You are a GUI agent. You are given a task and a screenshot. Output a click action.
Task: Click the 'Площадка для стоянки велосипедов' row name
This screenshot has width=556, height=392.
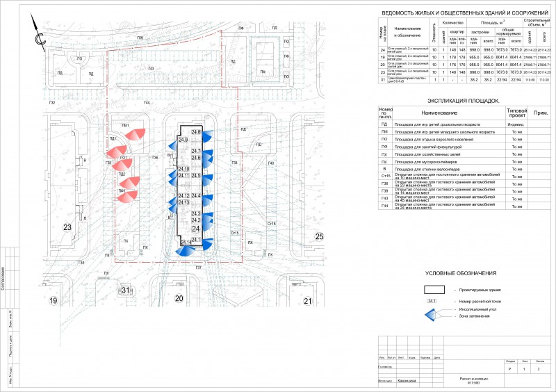427,169
